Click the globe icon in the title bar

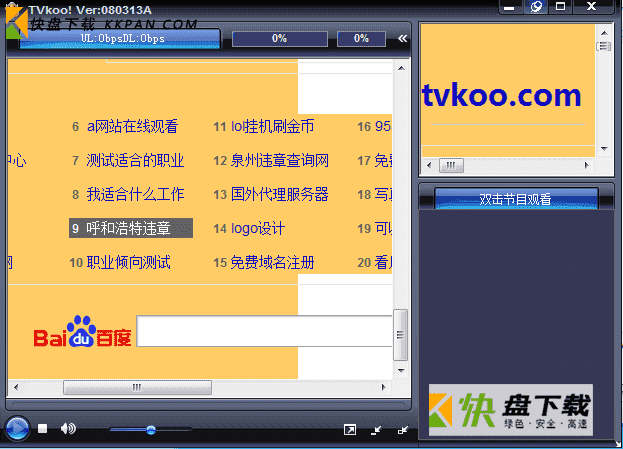[536, 6]
